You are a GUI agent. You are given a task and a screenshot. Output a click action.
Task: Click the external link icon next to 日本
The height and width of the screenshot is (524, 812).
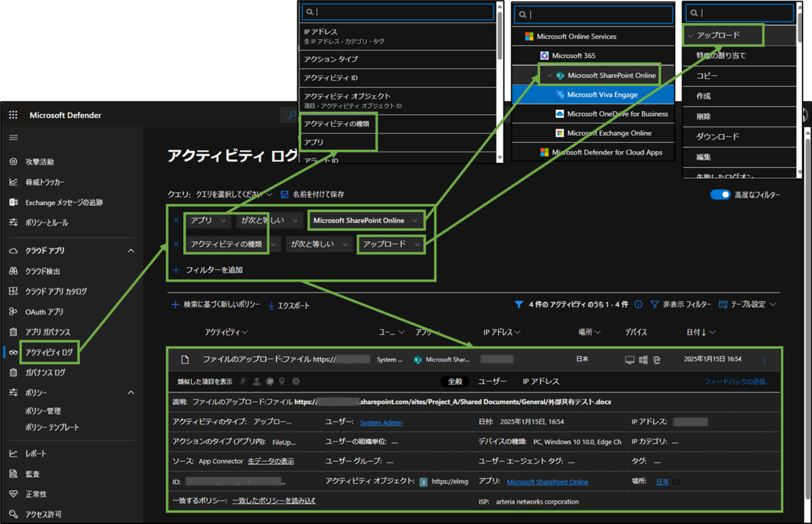pyautogui.click(x=677, y=481)
